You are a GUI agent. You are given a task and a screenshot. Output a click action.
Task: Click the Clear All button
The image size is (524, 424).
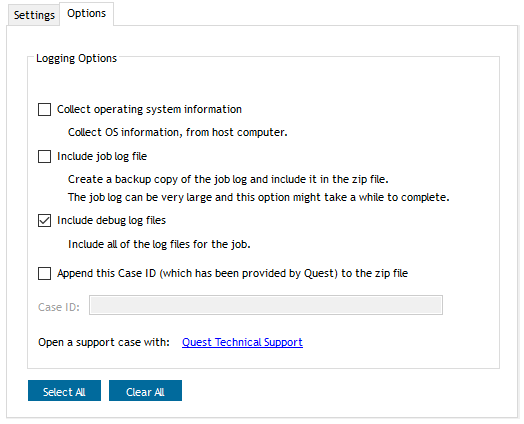click(145, 391)
